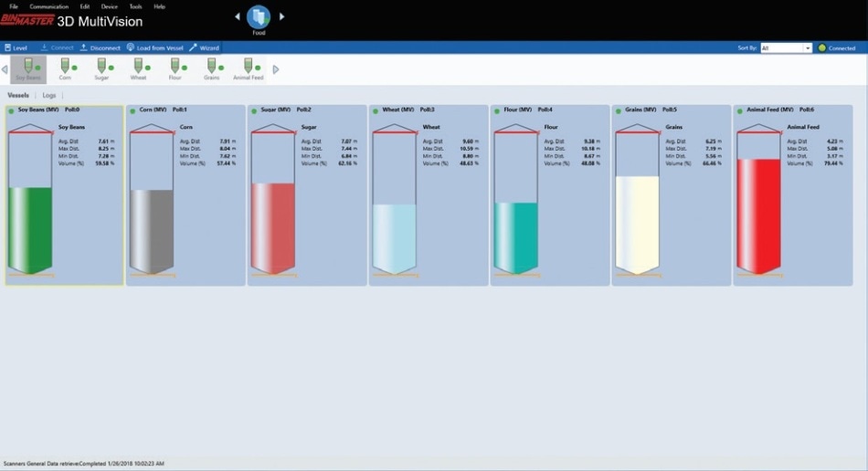This screenshot has height=471, width=868.
Task: Click green status dot on Flour card
Action: pos(496,111)
